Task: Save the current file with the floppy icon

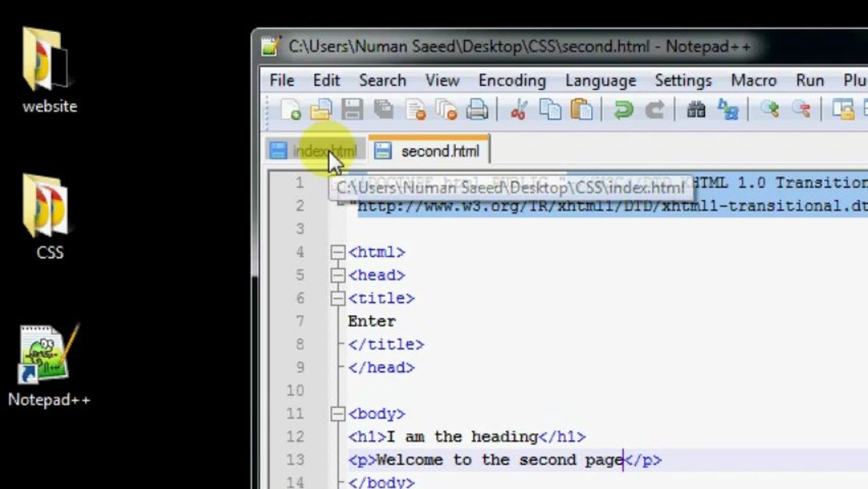Action: (x=352, y=109)
